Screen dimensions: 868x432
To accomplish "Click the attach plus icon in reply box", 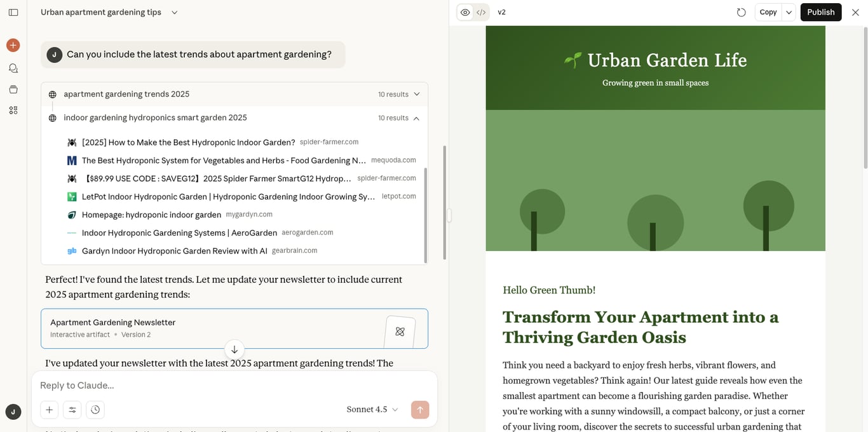I will (49, 410).
